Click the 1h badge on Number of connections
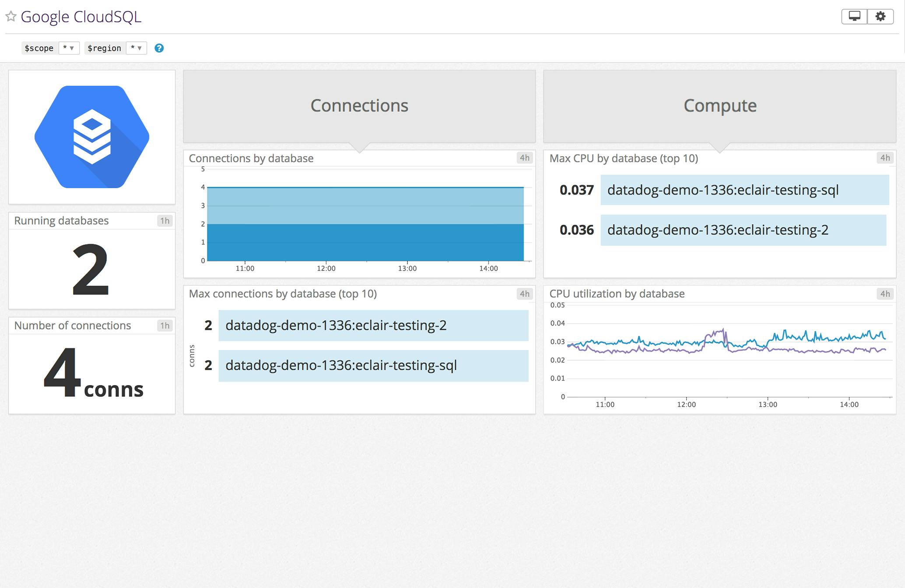The width and height of the screenshot is (905, 588). coord(165,325)
